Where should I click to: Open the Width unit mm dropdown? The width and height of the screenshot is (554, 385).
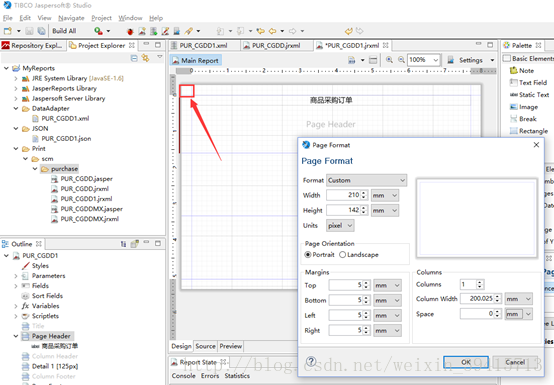click(385, 195)
